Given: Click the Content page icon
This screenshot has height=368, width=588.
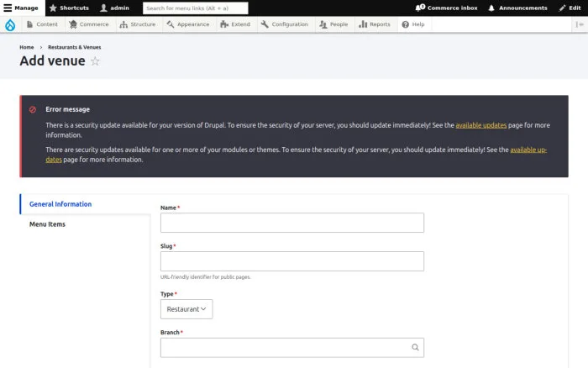Looking at the screenshot, I should 29,24.
